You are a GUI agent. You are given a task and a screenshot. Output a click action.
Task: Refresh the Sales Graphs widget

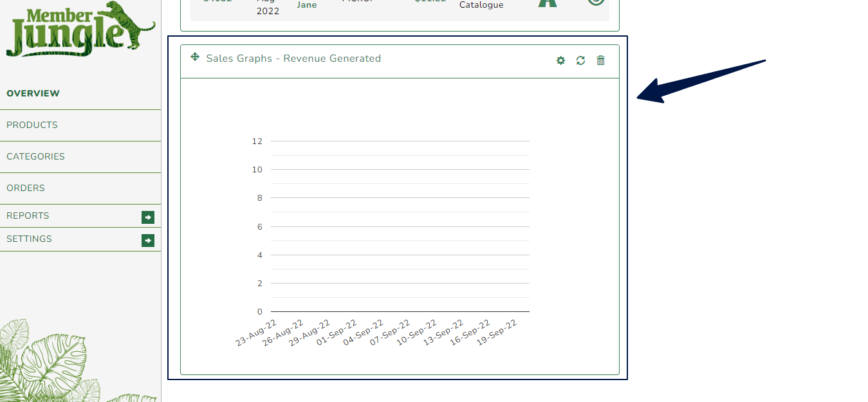point(580,60)
